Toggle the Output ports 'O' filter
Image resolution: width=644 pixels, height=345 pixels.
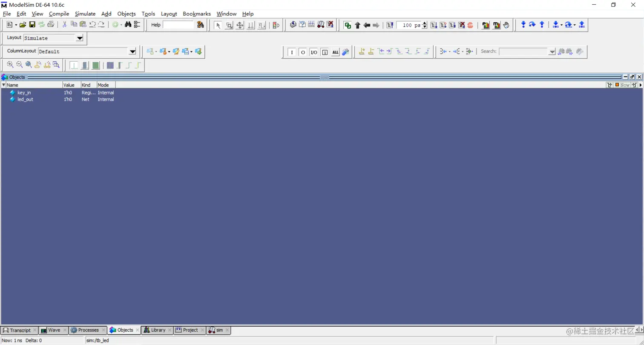click(x=303, y=52)
